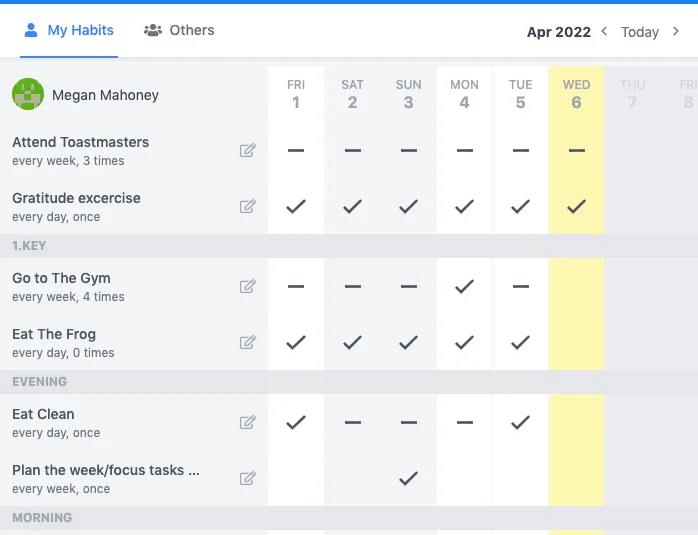The height and width of the screenshot is (535, 698).
Task: Jump to Today in the calendar
Action: 640,32
